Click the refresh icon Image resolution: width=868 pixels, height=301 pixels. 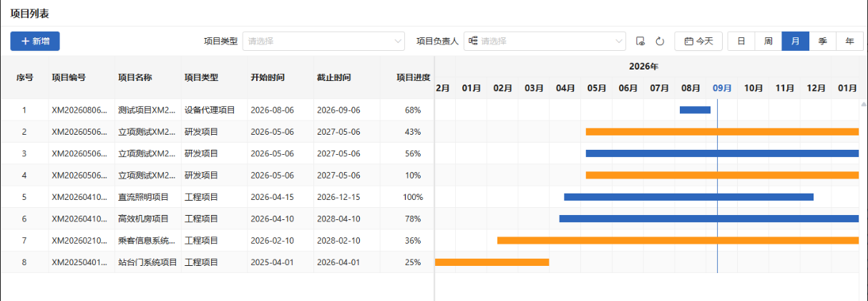click(x=660, y=42)
